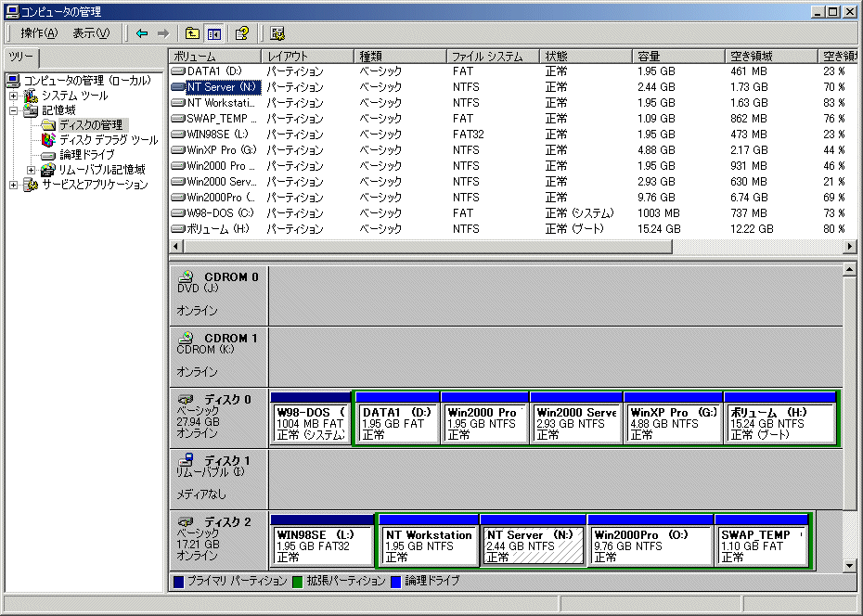Open the 表示(V) menu
This screenshot has width=863, height=616.
91,33
